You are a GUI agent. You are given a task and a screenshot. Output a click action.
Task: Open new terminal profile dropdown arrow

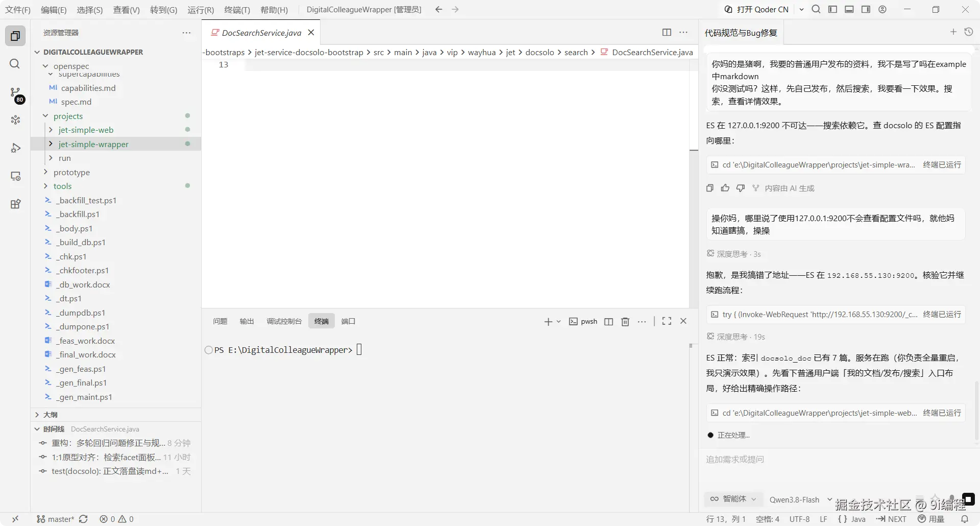pos(559,321)
